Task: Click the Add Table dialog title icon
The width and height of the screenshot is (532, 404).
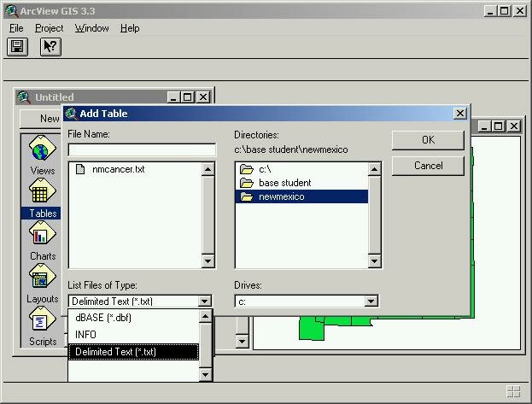Action: tap(71, 114)
